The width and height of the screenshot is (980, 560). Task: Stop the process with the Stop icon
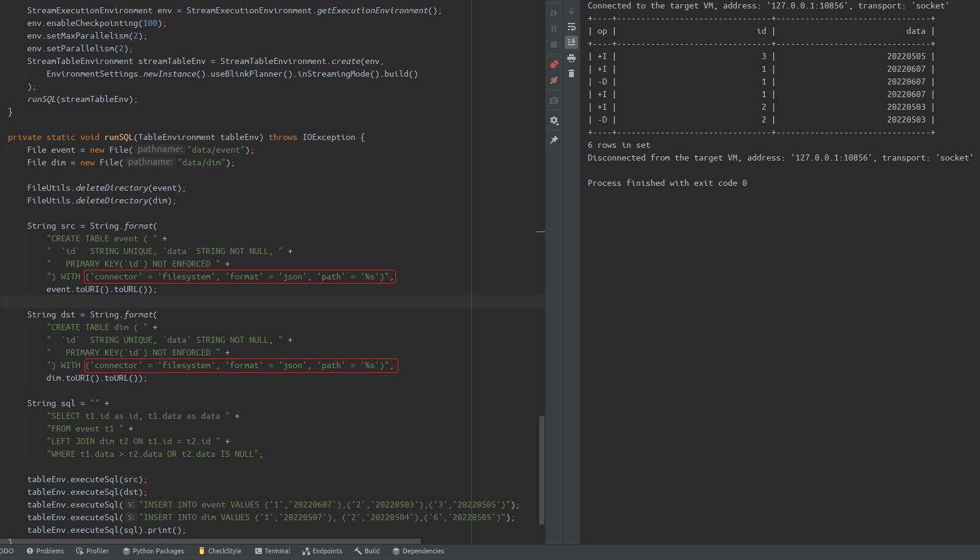554,45
